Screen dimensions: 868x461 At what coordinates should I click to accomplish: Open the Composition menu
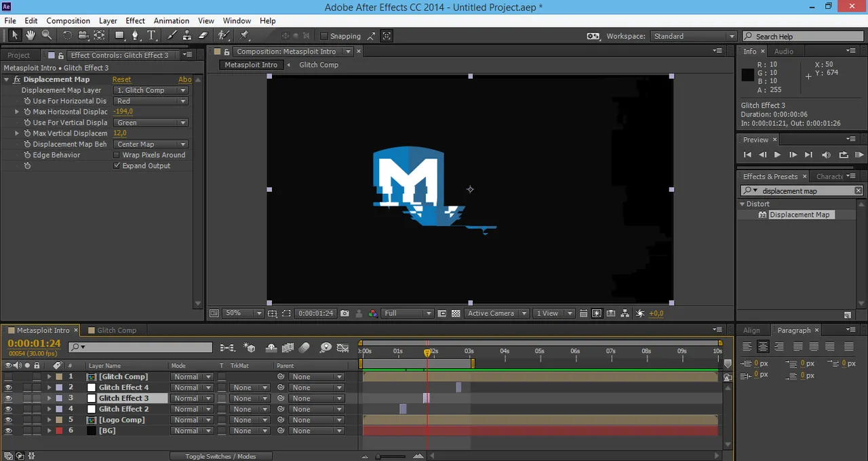pyautogui.click(x=68, y=21)
